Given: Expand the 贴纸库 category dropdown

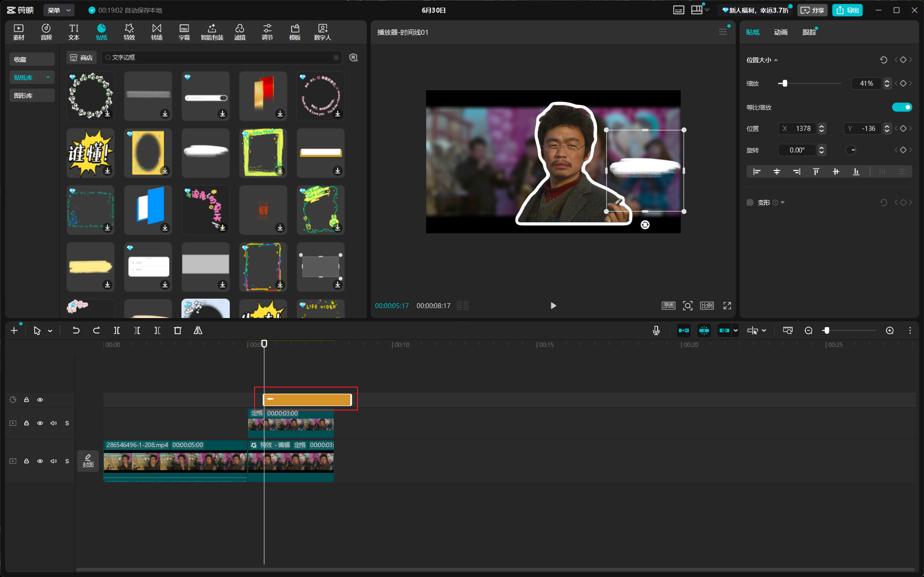Looking at the screenshot, I should [x=48, y=78].
